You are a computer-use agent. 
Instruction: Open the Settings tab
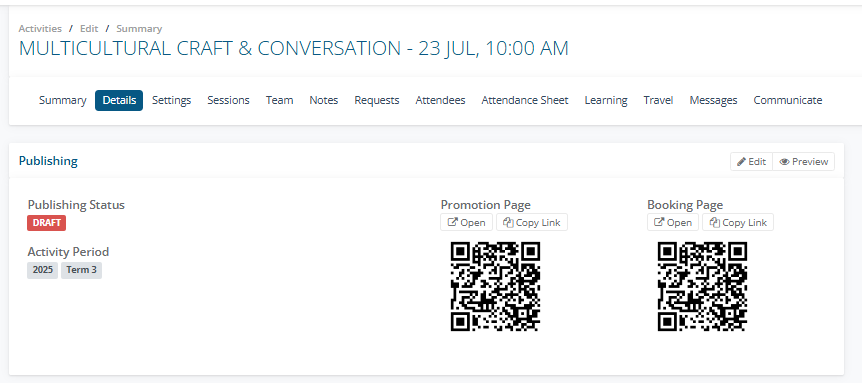172,101
